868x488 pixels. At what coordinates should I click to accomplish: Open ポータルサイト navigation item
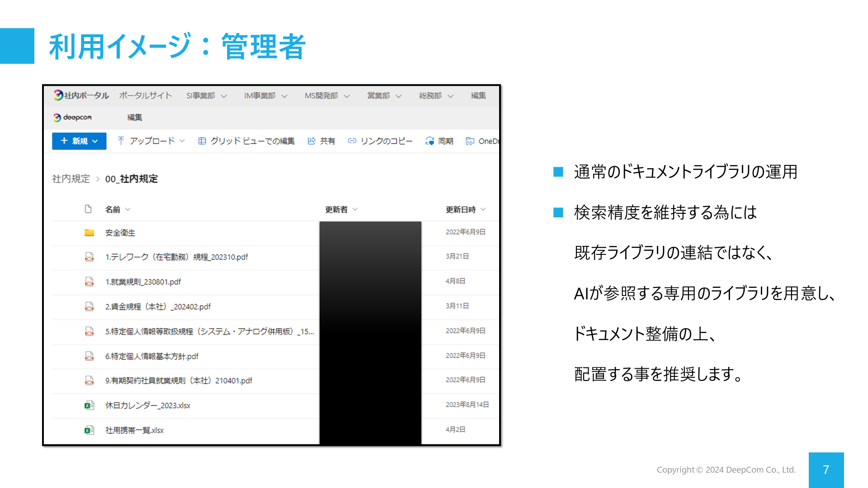click(x=145, y=95)
